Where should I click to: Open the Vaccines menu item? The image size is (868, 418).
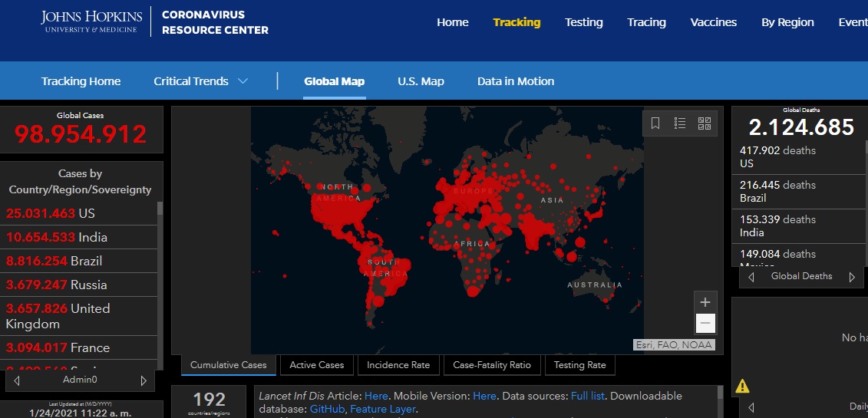click(x=714, y=22)
